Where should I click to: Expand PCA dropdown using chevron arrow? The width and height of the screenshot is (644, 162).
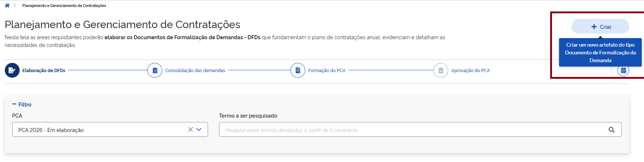199,129
